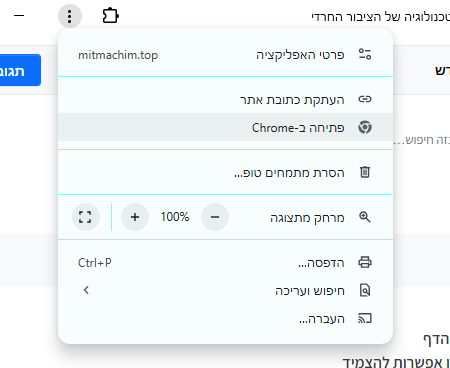Image resolution: width=450 pixels, height=368 pixels.
Task: Select העברה cast menu item
Action: coord(225,319)
